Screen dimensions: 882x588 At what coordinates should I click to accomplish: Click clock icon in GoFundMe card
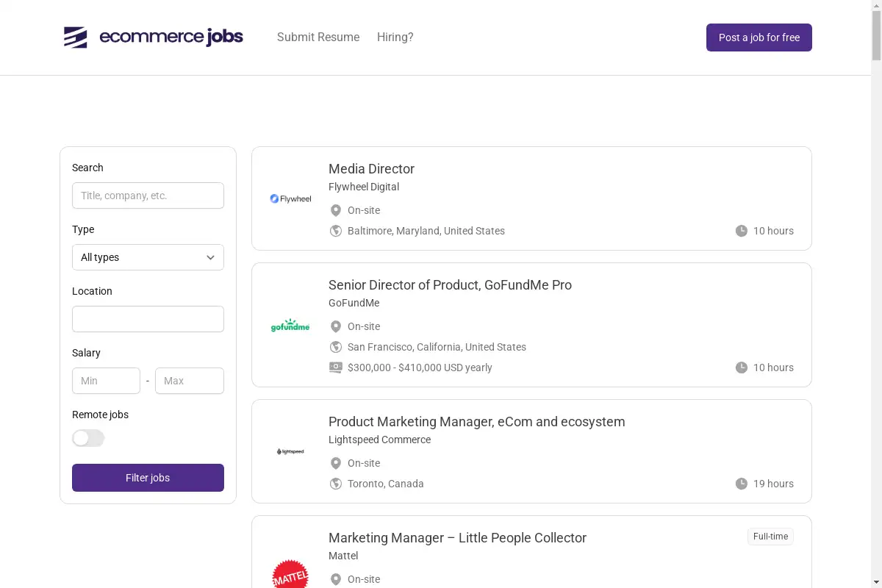[x=742, y=367]
